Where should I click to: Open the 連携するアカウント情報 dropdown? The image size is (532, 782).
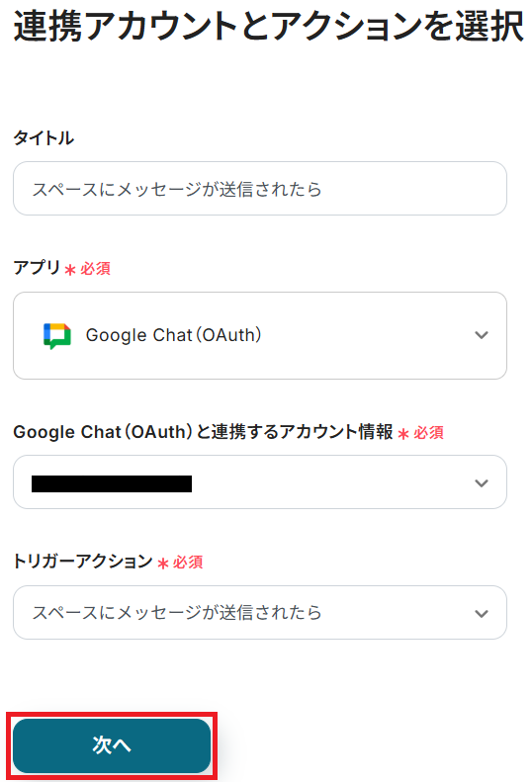260,482
